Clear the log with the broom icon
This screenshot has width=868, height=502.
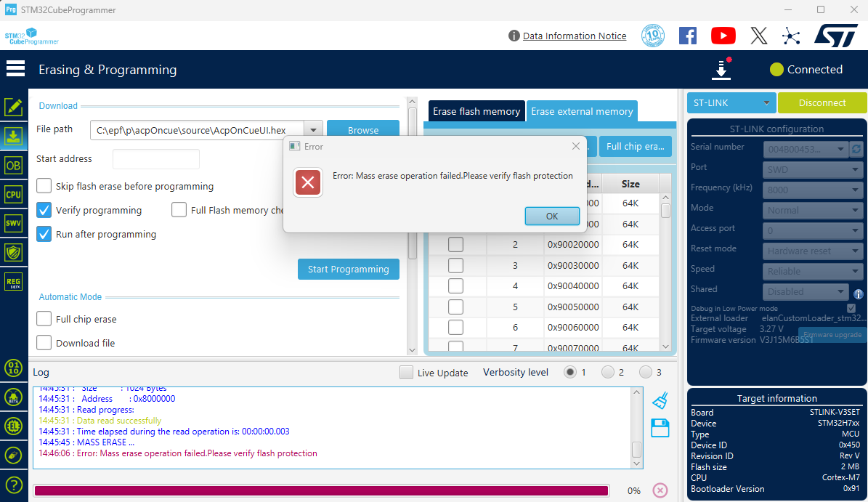click(x=660, y=399)
